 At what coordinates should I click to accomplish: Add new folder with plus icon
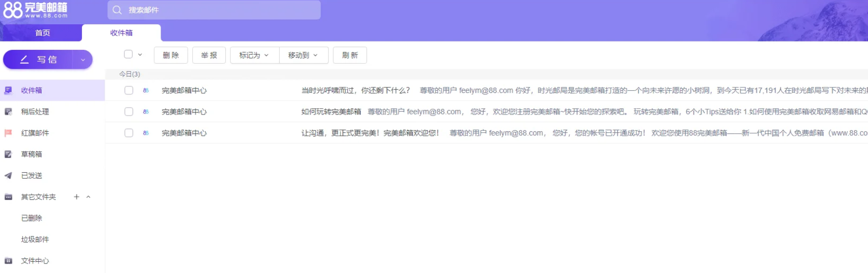[77, 196]
